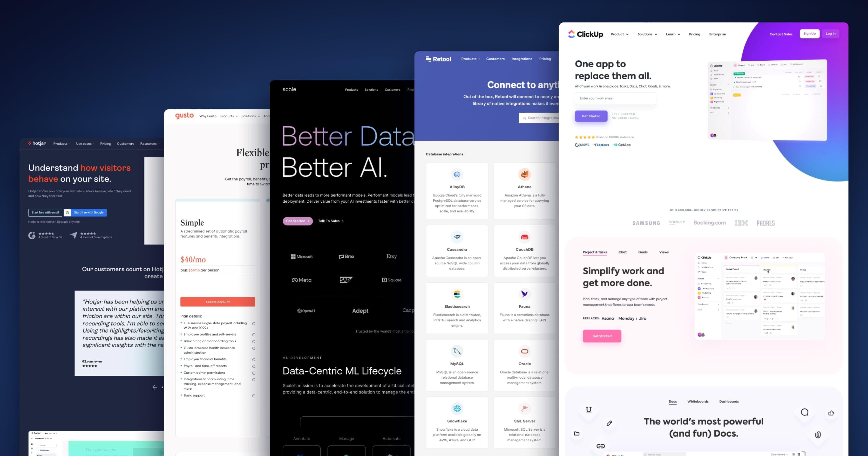Select Scale AI Products tab
868x456 pixels.
pyautogui.click(x=351, y=90)
